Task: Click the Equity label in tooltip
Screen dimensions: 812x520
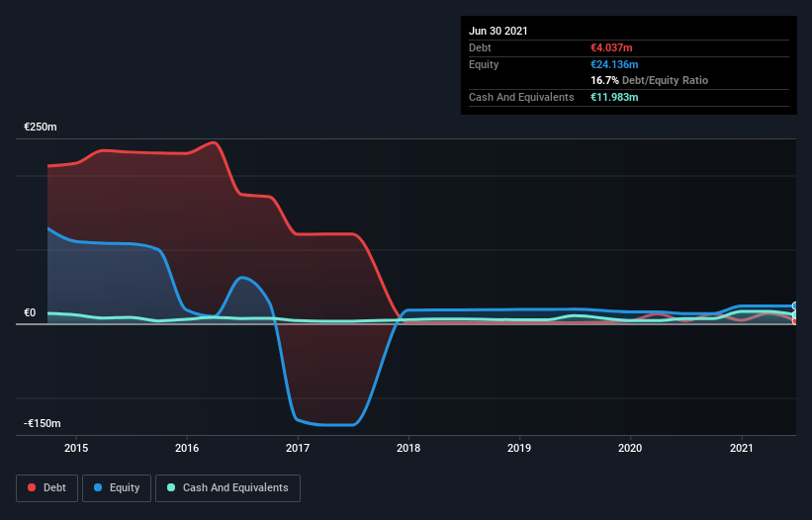Action: (x=484, y=64)
